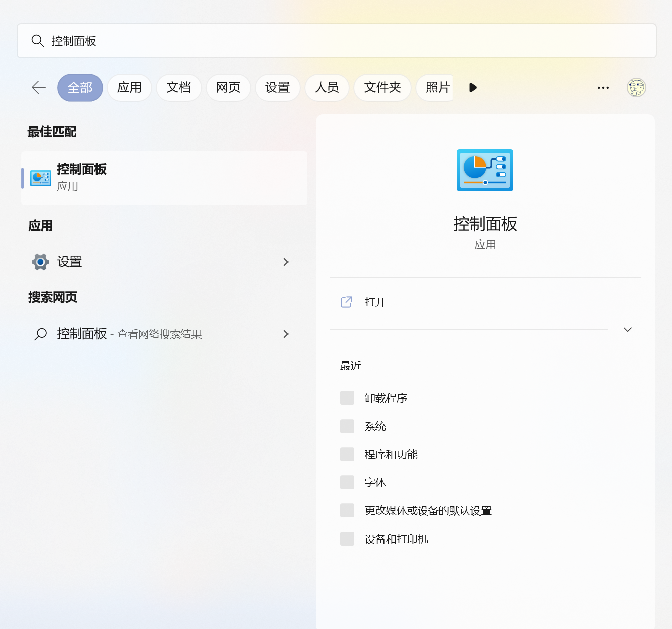Click the large Control Panel icon in preview pane

(485, 170)
